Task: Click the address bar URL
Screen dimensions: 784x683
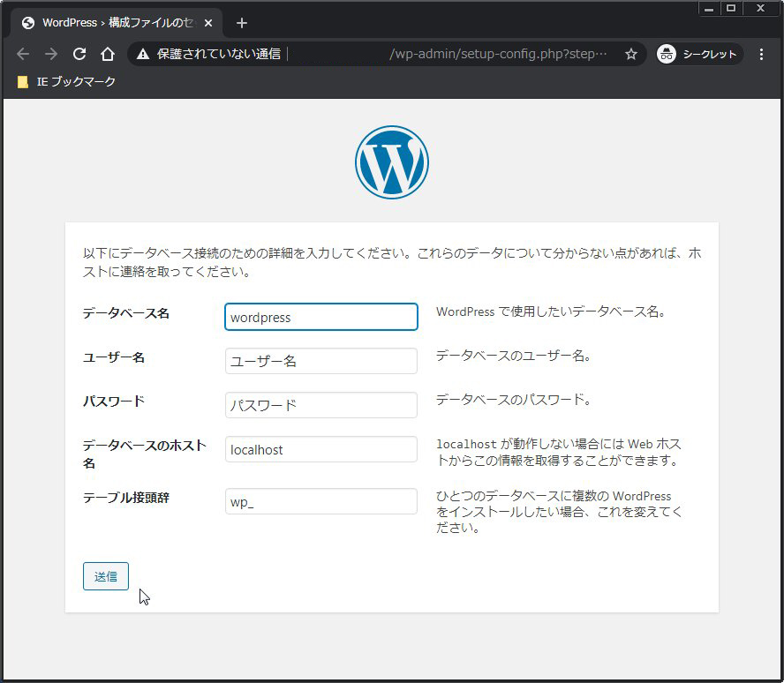Action: point(498,54)
